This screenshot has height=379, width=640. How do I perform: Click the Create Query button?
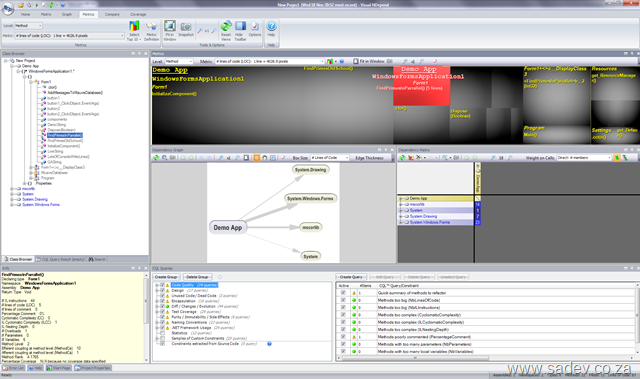coord(351,277)
